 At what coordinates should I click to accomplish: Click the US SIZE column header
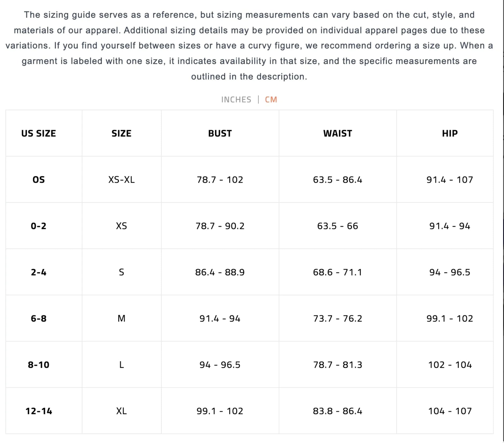point(39,133)
